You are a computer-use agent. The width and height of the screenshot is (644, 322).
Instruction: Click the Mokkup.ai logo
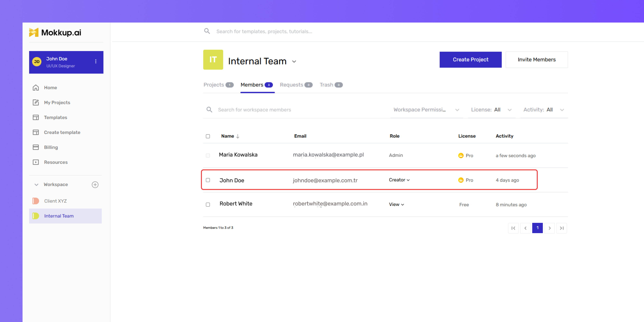pyautogui.click(x=55, y=33)
